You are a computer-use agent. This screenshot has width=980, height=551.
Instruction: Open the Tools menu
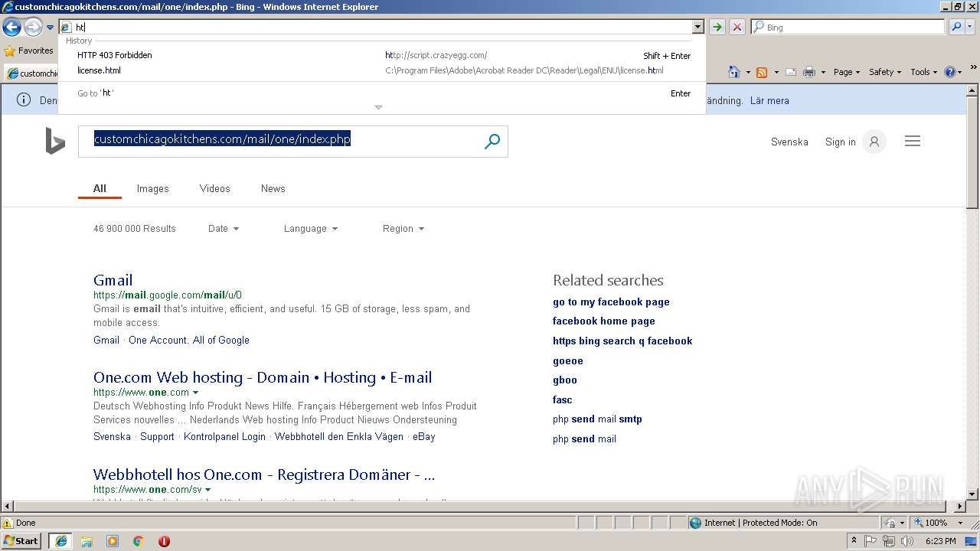(924, 72)
